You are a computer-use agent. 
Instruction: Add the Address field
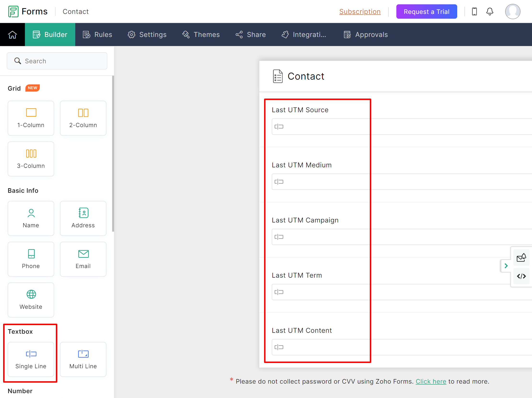83,218
